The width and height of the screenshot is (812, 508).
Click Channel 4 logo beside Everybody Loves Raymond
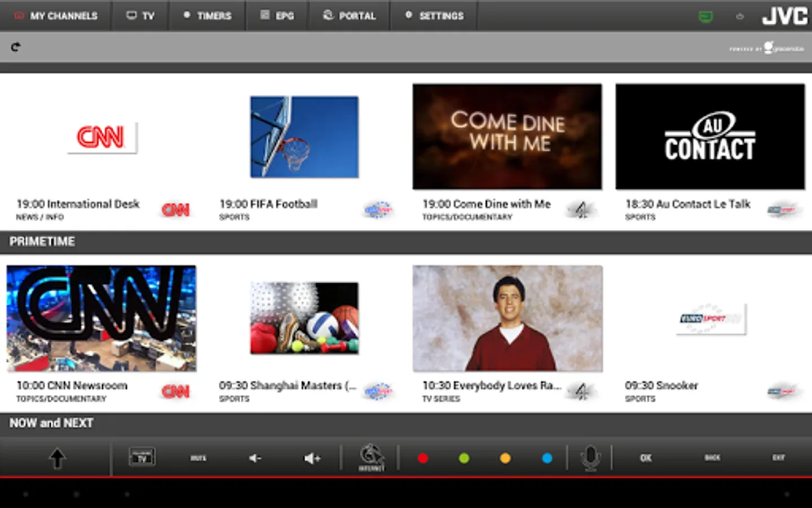click(581, 392)
